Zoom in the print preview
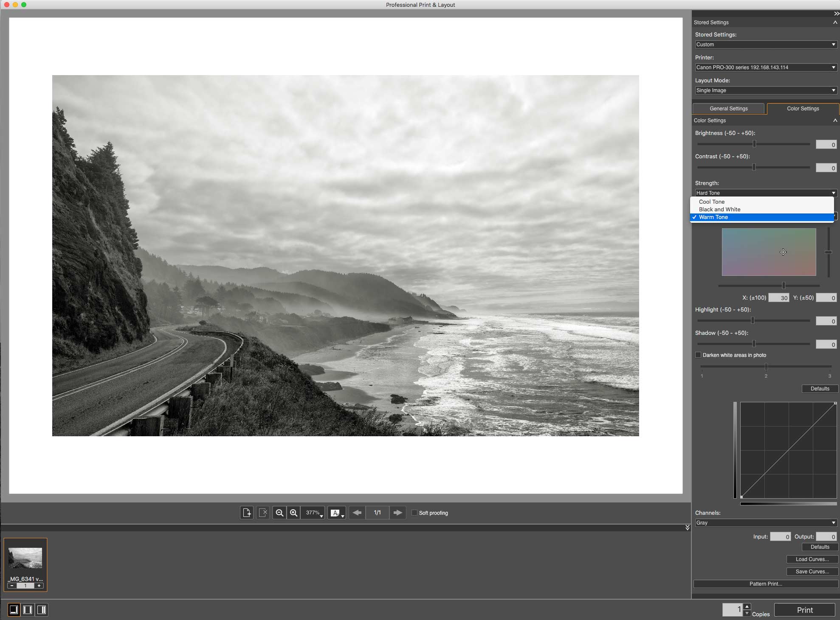The image size is (840, 620). click(293, 513)
